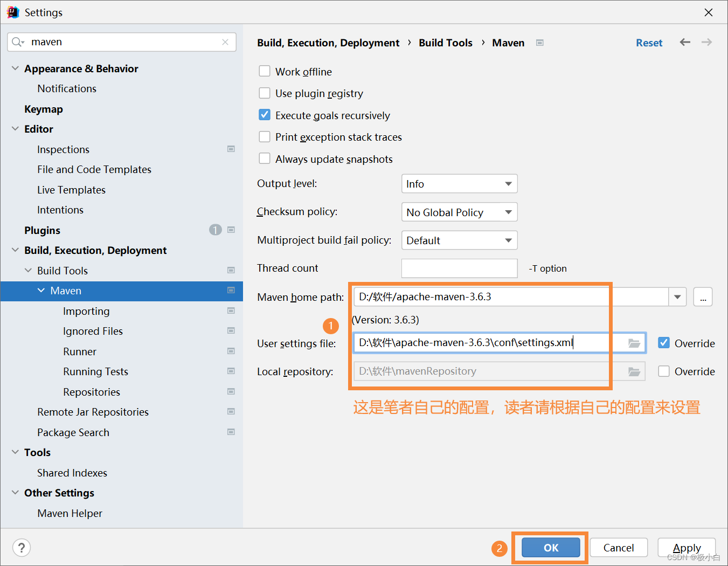Open the Checksum policy dropdown
728x566 pixels.
(460, 212)
